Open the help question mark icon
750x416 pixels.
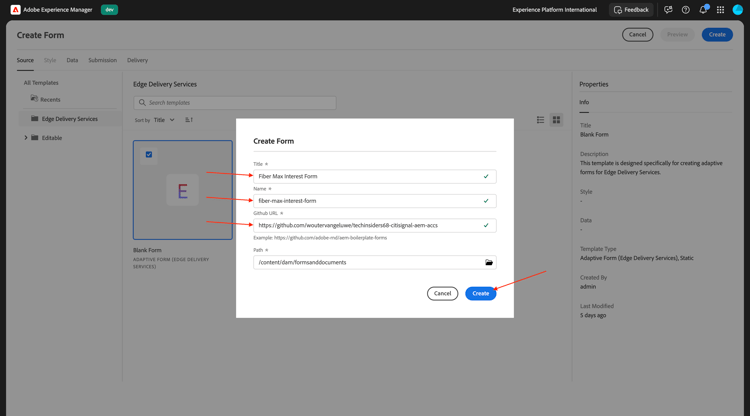685,10
